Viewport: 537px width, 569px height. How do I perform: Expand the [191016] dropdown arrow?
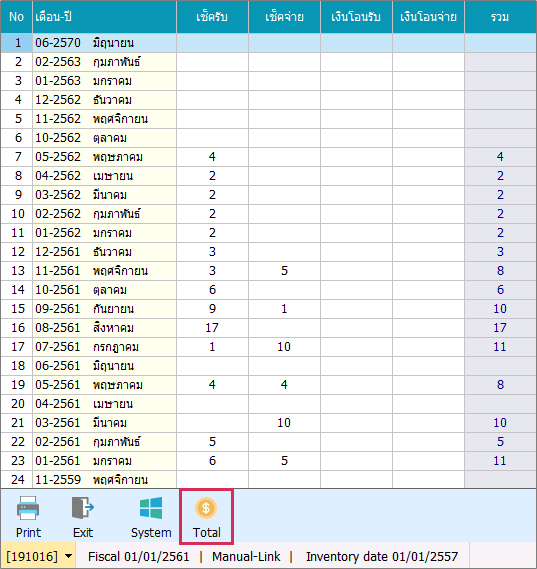(68, 556)
